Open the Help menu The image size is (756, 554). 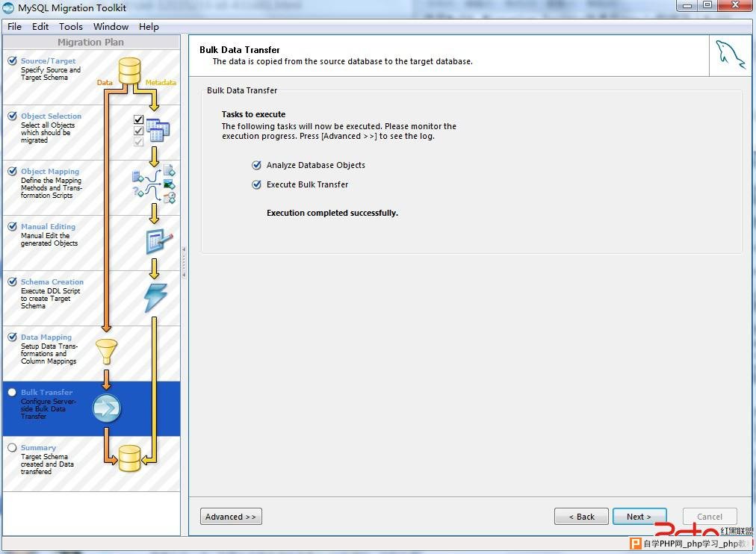149,26
